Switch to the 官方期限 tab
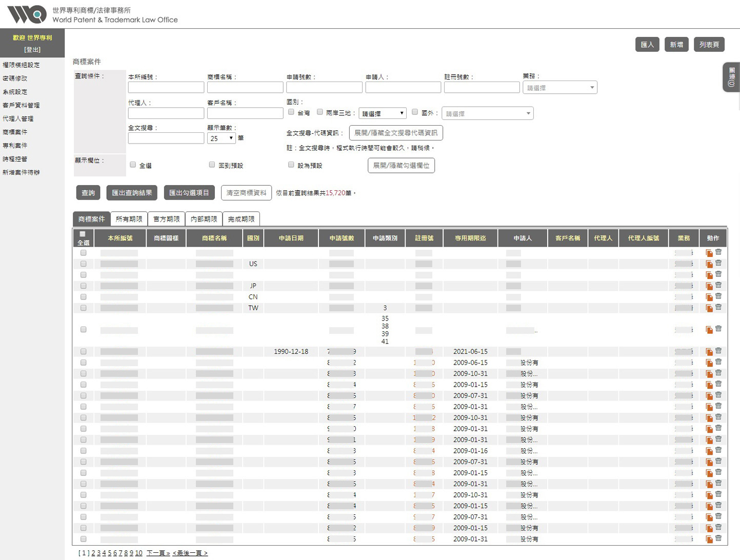This screenshot has height=560, width=740. [x=166, y=218]
